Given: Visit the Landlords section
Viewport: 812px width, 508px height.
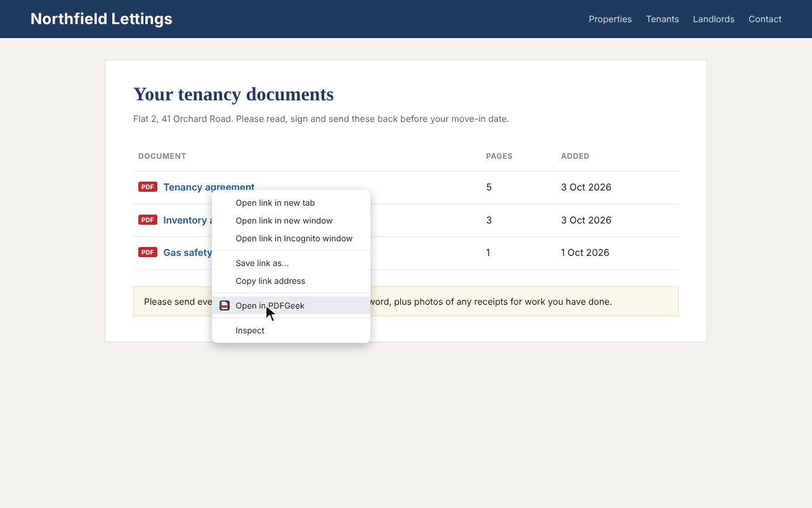Looking at the screenshot, I should click(x=714, y=19).
